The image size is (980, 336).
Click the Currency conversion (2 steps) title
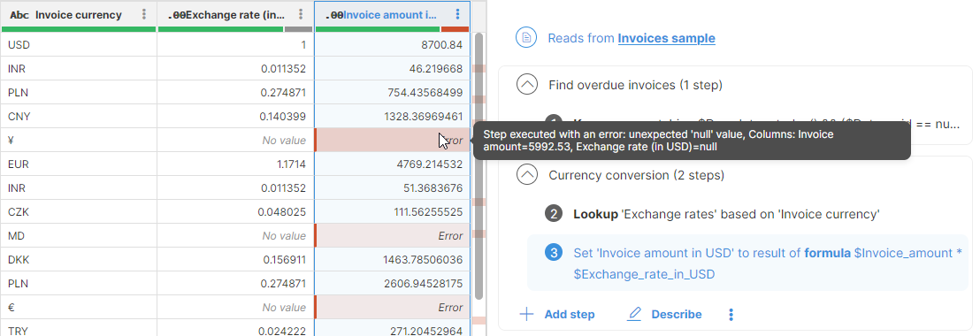pyautogui.click(x=636, y=175)
